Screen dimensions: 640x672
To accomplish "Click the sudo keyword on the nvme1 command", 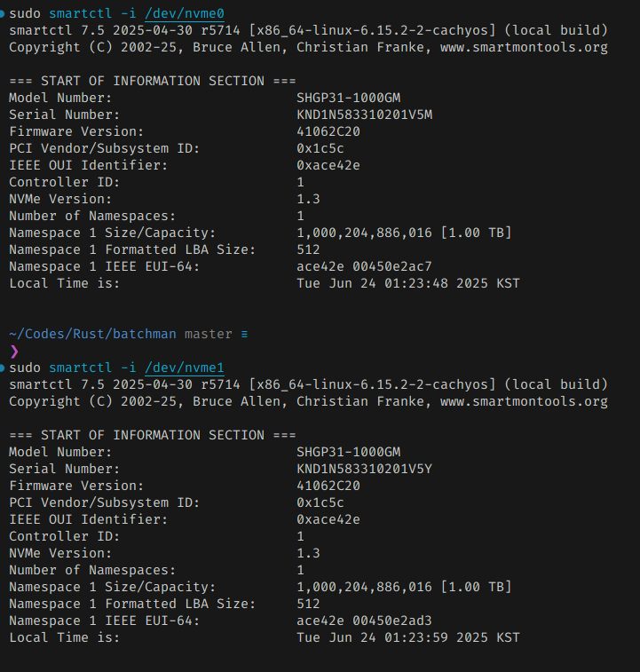I will pyautogui.click(x=25, y=368).
